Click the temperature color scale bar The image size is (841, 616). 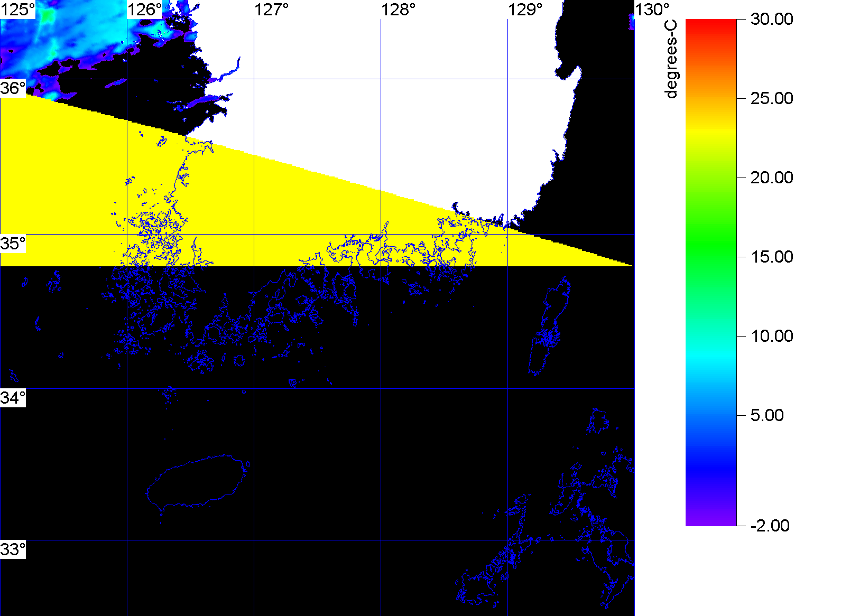point(711,273)
